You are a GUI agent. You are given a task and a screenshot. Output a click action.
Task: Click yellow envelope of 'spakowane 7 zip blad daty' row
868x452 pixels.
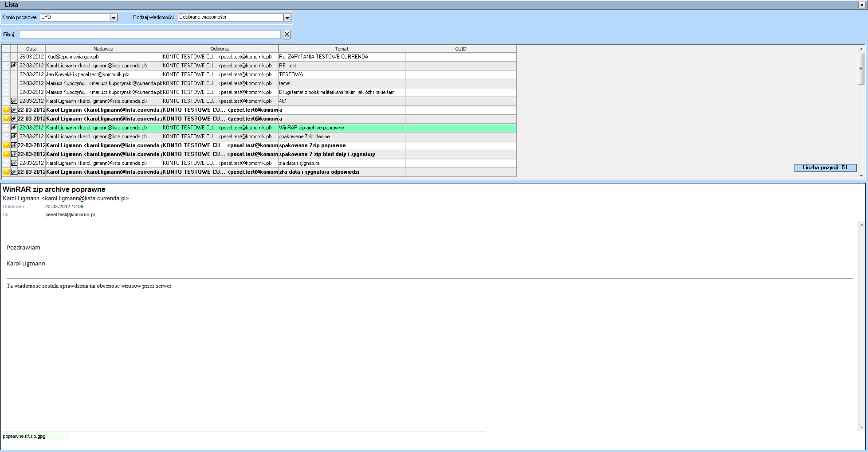[6, 154]
